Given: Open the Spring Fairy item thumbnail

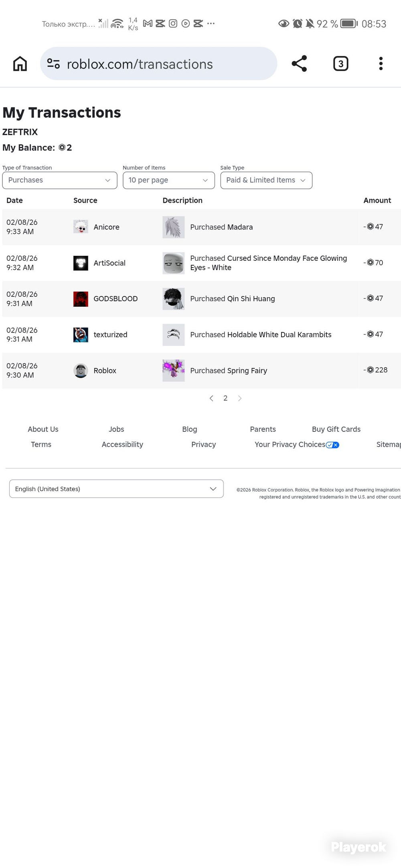Looking at the screenshot, I should pos(174,371).
